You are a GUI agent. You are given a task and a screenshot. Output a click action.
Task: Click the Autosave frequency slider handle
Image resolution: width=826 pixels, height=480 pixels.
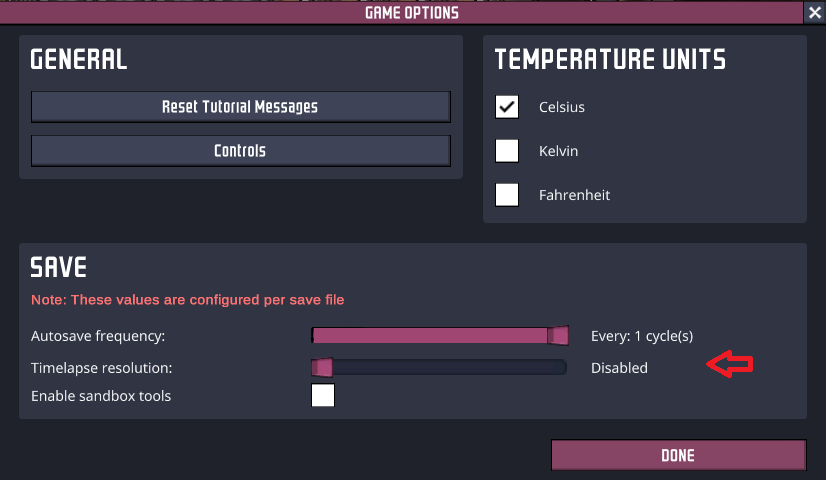click(x=560, y=335)
